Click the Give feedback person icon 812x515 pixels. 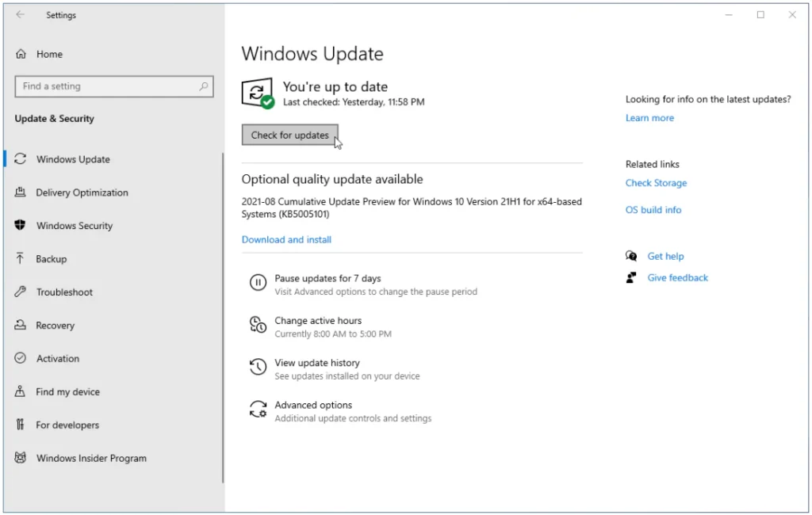(631, 277)
